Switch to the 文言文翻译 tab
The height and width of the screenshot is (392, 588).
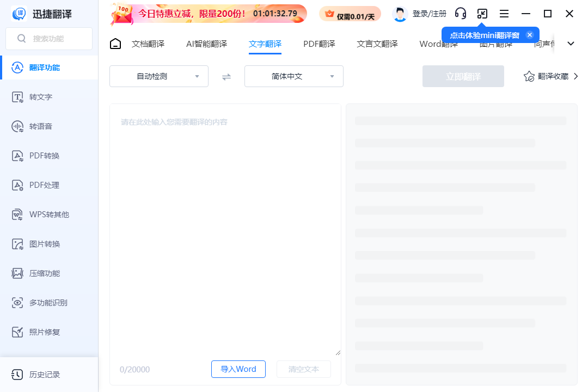click(x=377, y=44)
